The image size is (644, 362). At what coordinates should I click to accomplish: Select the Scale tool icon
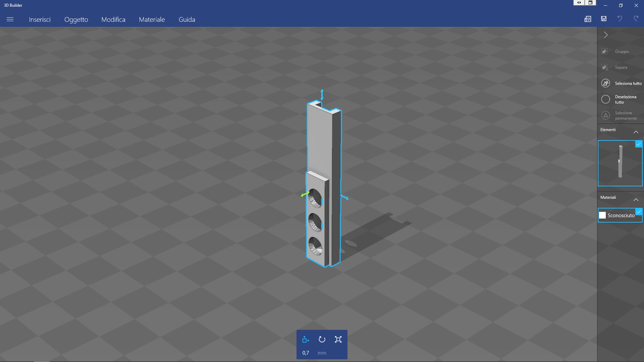pos(338,340)
